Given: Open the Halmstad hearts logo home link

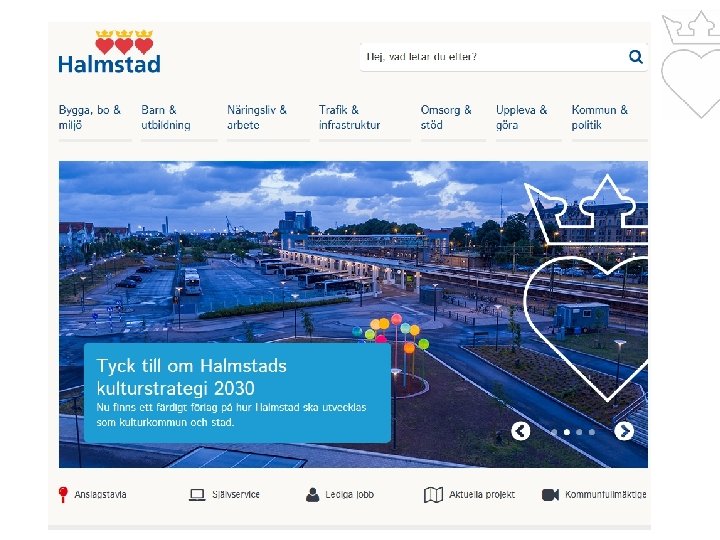Looking at the screenshot, I should pos(110,51).
